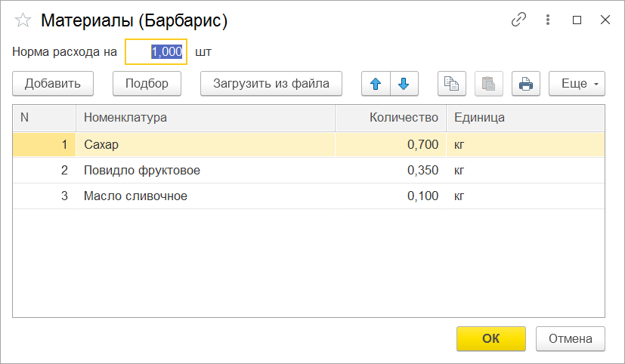Click the favorite star icon

(x=23, y=21)
